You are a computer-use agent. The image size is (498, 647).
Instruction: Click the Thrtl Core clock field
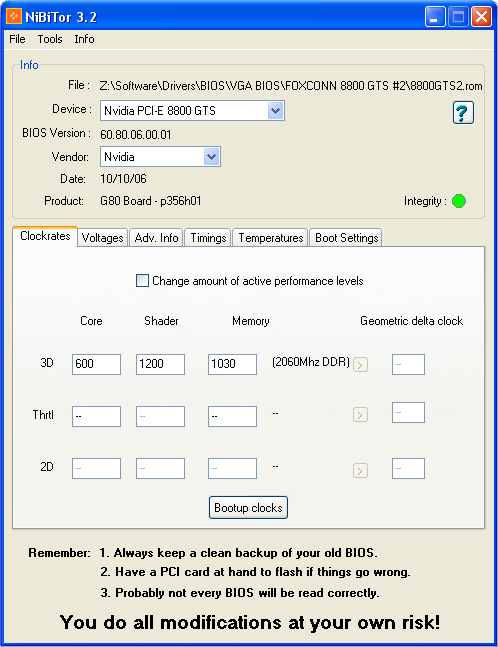click(97, 416)
